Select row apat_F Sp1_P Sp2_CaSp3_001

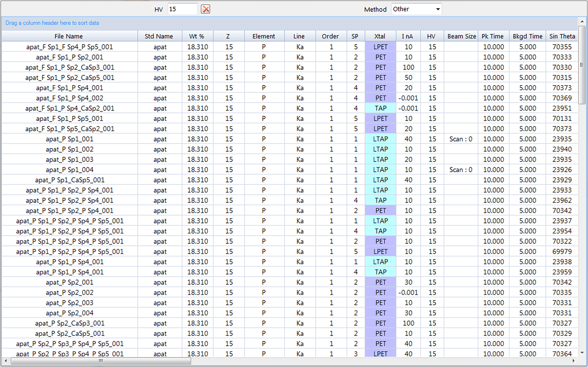point(70,68)
